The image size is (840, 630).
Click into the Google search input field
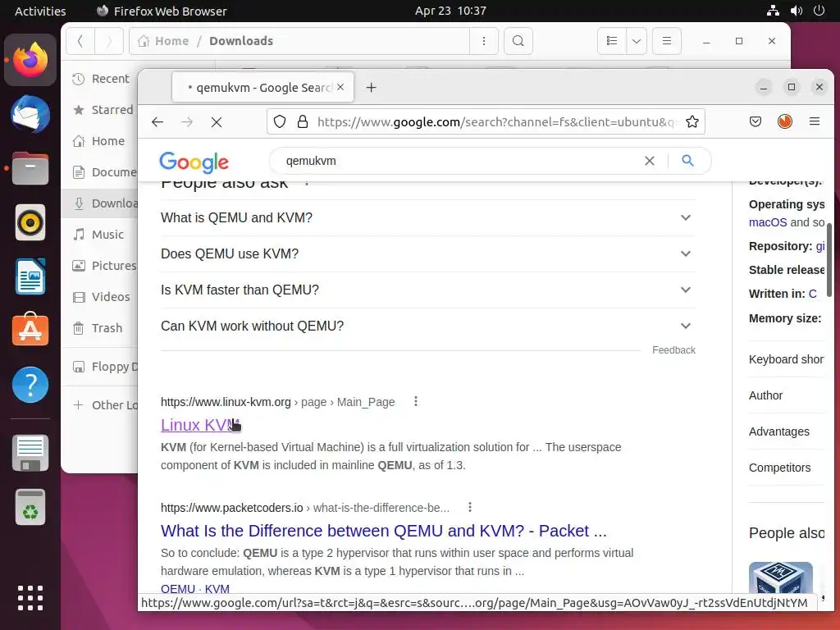[x=461, y=161]
